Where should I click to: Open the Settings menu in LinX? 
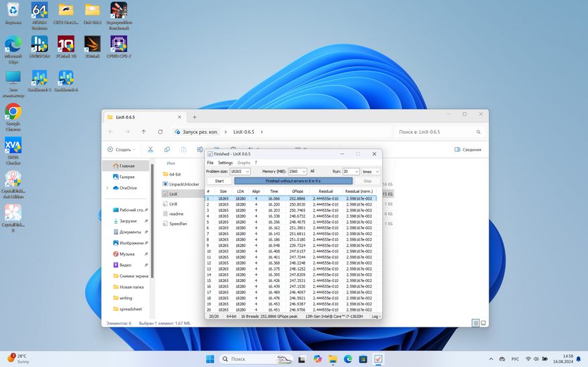tap(225, 163)
